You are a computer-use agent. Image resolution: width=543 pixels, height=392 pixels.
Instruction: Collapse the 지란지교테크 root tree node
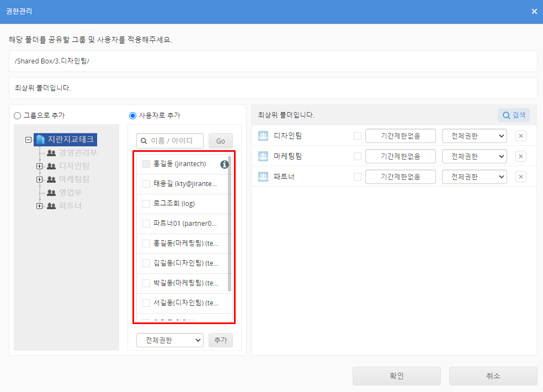(x=28, y=140)
